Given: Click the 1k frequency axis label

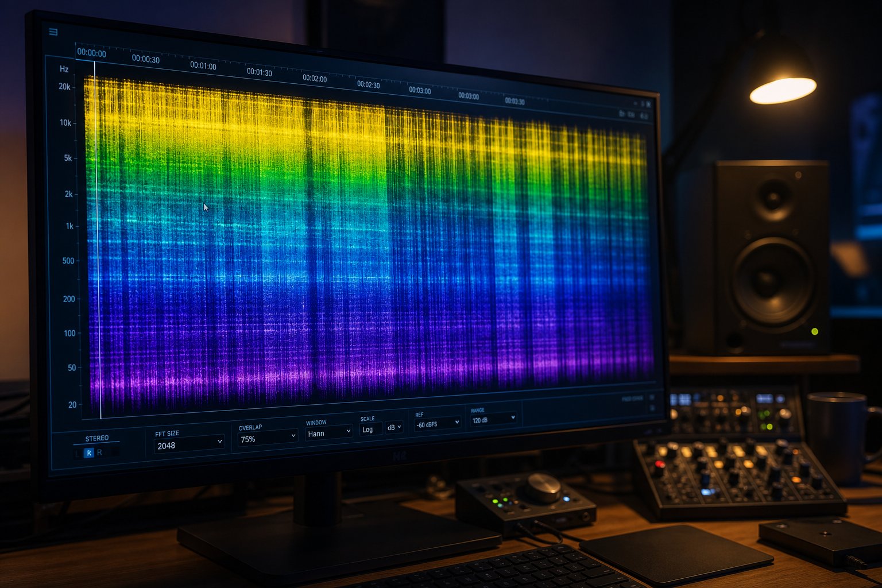Looking at the screenshot, I should click(69, 226).
